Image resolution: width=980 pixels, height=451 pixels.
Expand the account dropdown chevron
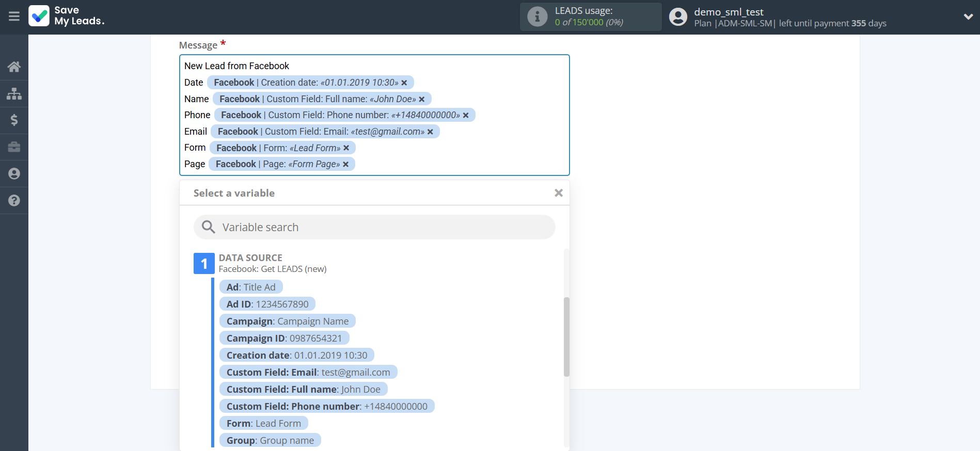point(968,17)
